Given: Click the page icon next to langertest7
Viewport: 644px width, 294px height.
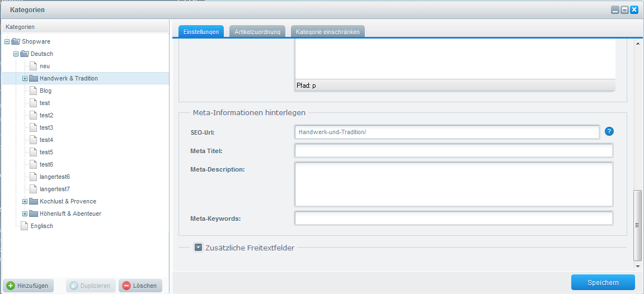Looking at the screenshot, I should point(34,189).
